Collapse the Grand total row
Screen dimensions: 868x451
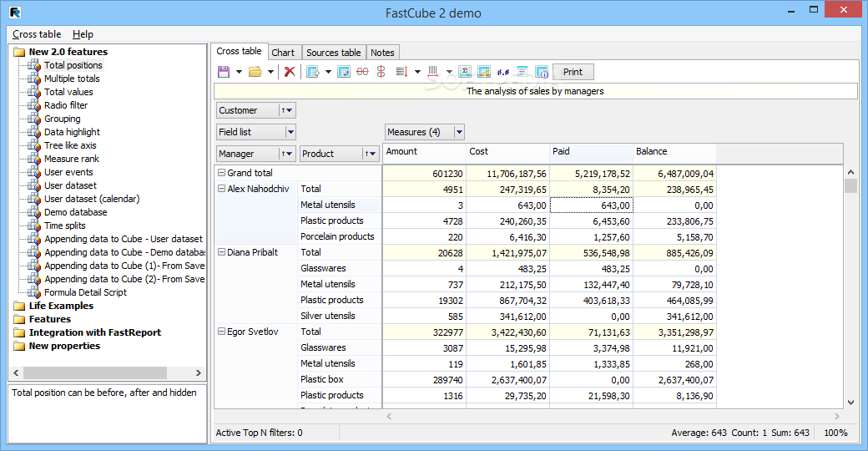(221, 173)
